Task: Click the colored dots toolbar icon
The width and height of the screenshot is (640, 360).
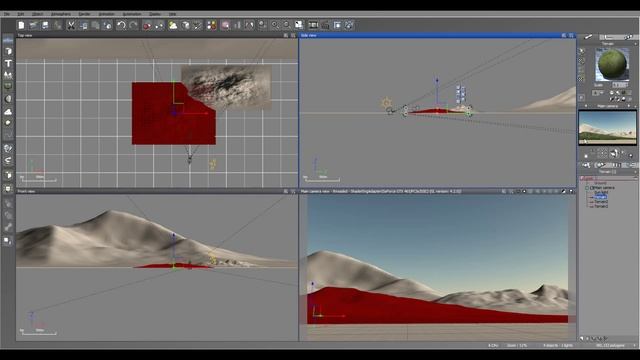Action: pyautogui.click(x=211, y=25)
